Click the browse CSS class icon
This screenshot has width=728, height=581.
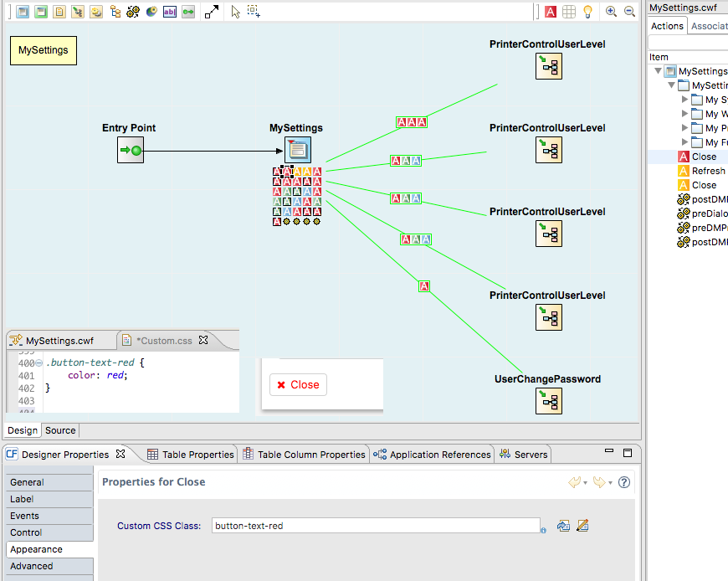[x=563, y=526]
